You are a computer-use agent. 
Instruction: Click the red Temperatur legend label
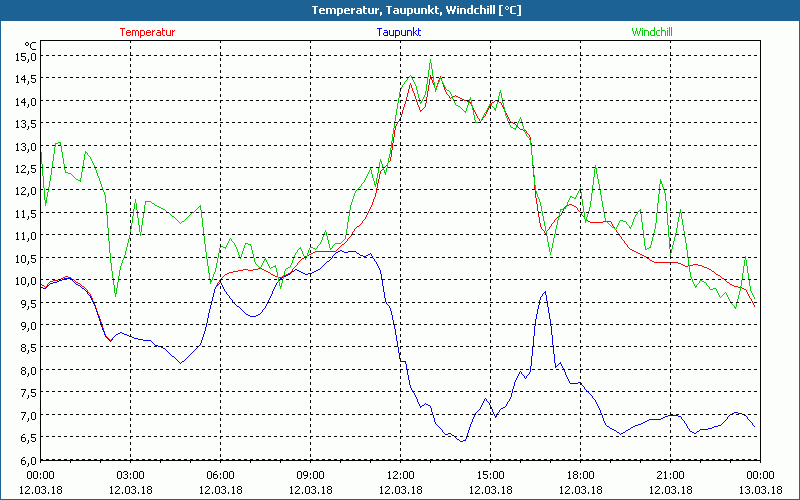point(147,32)
